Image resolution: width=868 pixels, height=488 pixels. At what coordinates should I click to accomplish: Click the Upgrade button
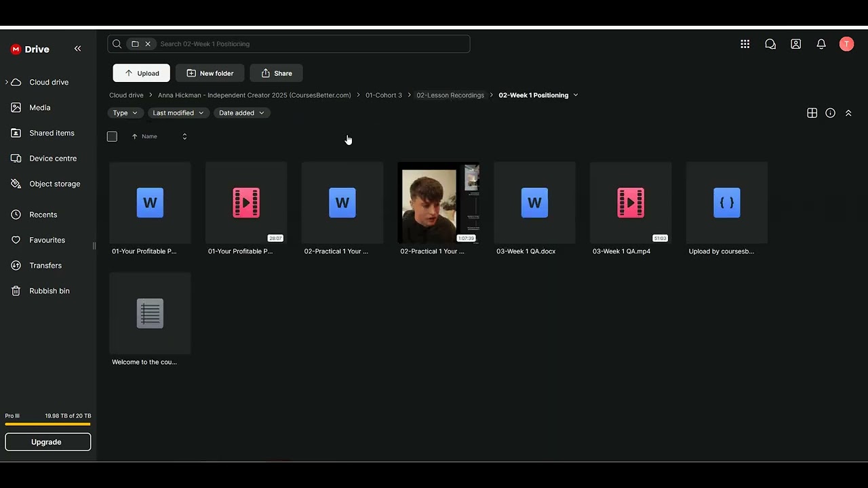(x=47, y=442)
